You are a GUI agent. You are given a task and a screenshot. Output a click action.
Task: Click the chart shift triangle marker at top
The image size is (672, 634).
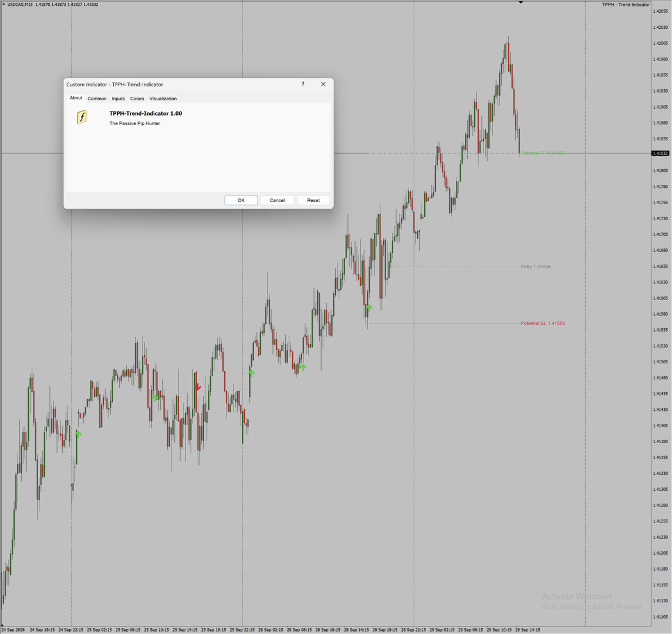point(521,2)
